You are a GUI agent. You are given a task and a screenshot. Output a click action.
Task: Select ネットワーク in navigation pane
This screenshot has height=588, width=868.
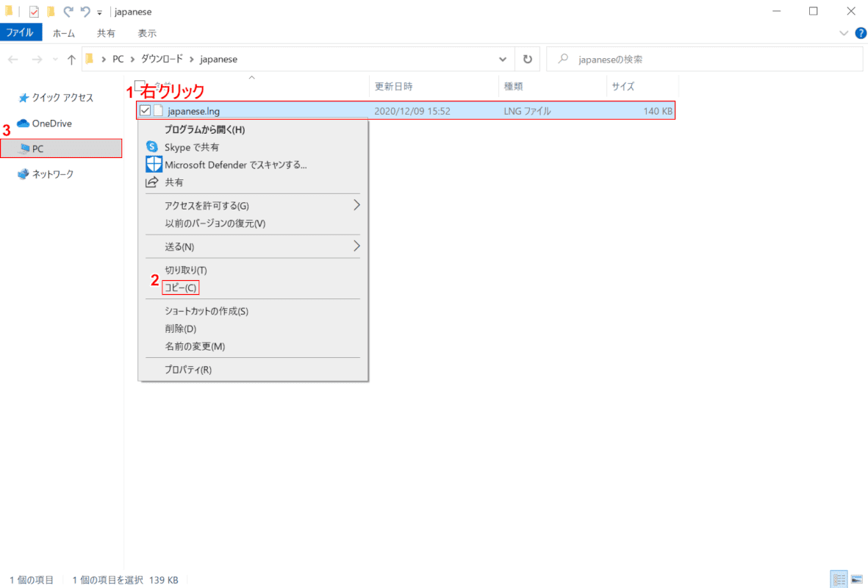[46, 174]
